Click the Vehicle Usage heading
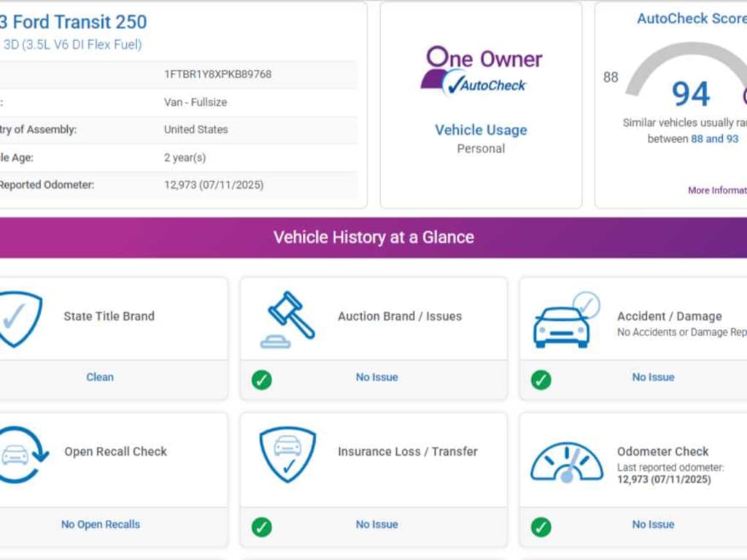Viewport: 747px width, 560px height. tap(481, 130)
